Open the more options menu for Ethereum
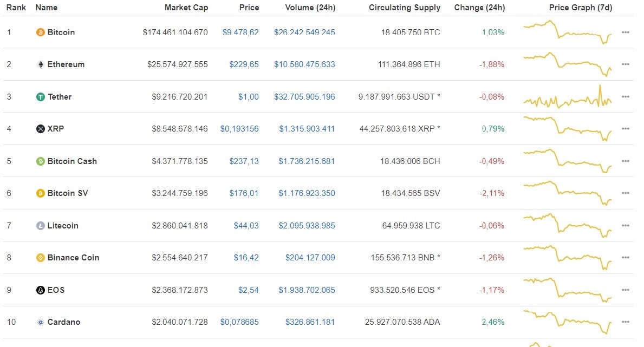Image resolution: width=644 pixels, height=347 pixels. pyautogui.click(x=626, y=64)
